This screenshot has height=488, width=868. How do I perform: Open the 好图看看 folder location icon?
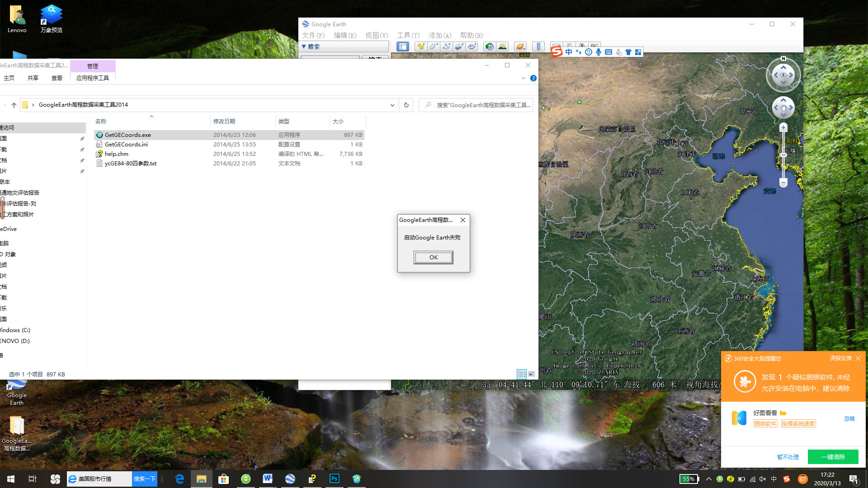click(783, 413)
